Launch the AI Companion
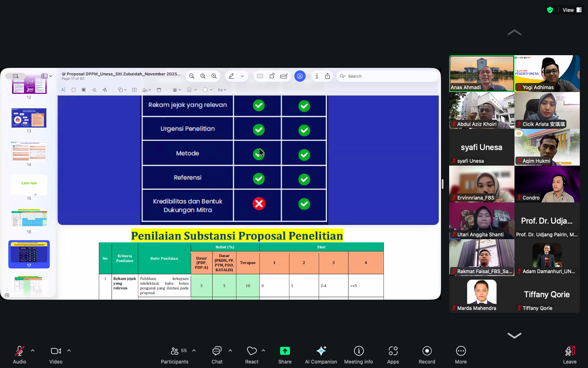Viewport: 588px width, 368px height. coord(321,355)
